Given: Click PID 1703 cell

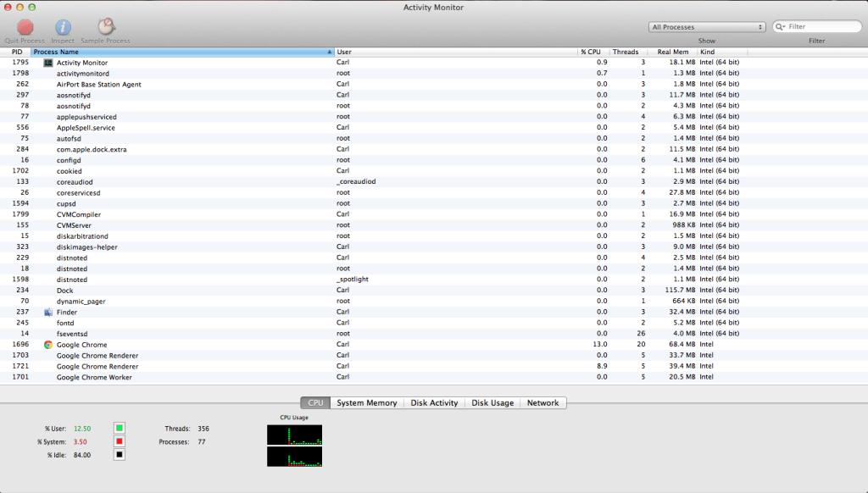Looking at the screenshot, I should 20,355.
